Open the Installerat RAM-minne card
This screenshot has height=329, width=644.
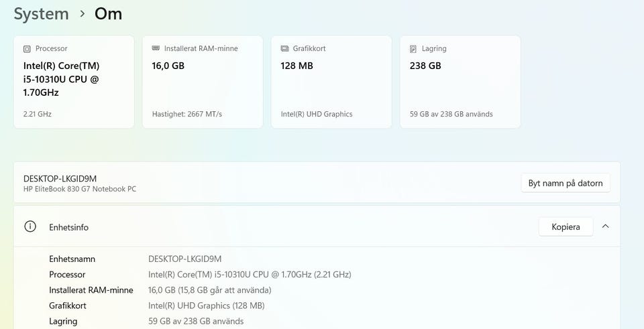pyautogui.click(x=203, y=82)
